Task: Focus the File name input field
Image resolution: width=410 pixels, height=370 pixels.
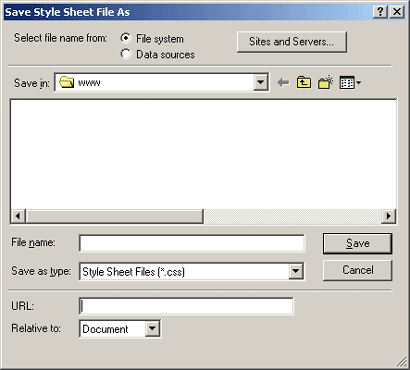Action: tap(192, 243)
